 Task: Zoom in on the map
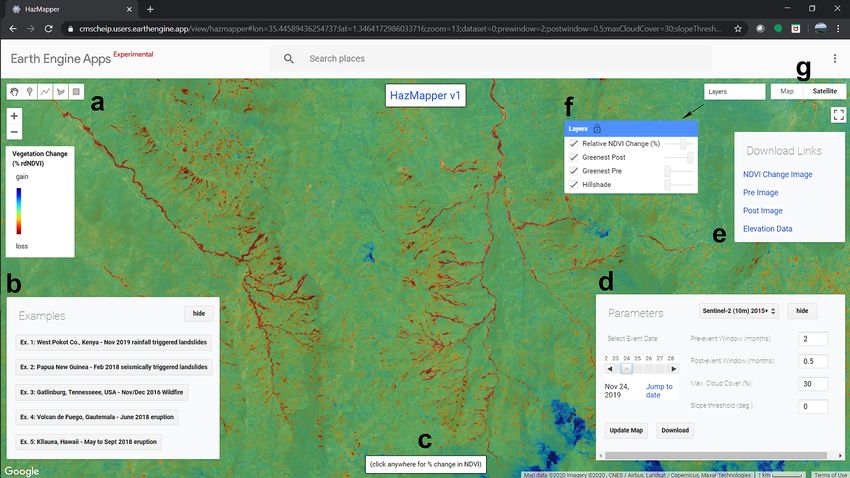[x=15, y=115]
